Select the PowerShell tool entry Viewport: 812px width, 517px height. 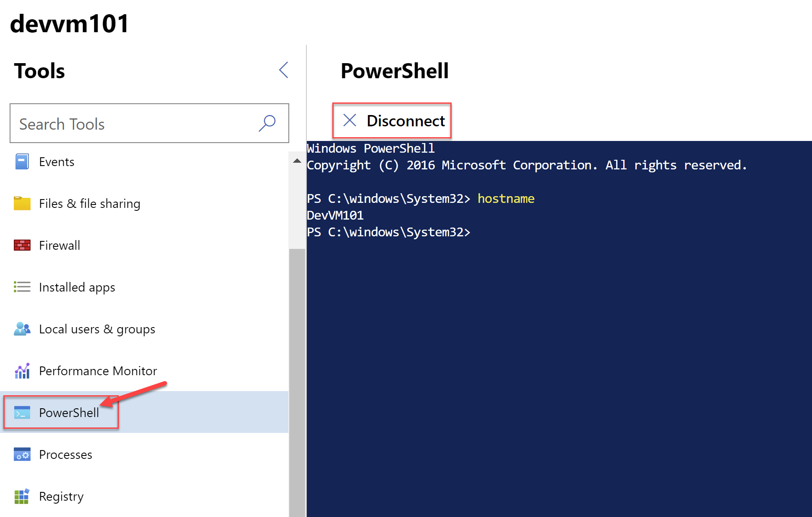pyautogui.click(x=144, y=412)
